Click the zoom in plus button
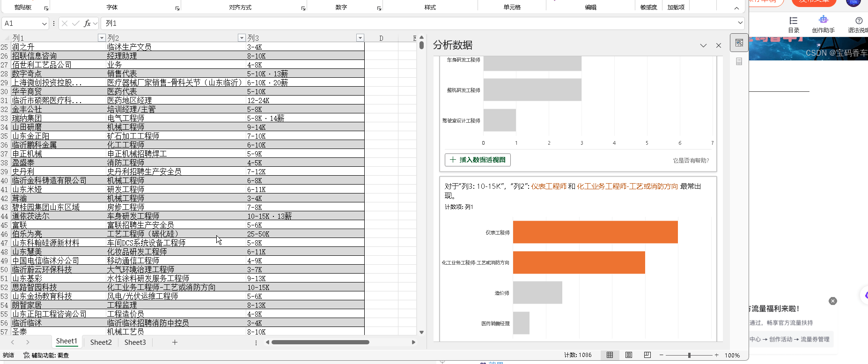The image size is (868, 364). tap(716, 355)
